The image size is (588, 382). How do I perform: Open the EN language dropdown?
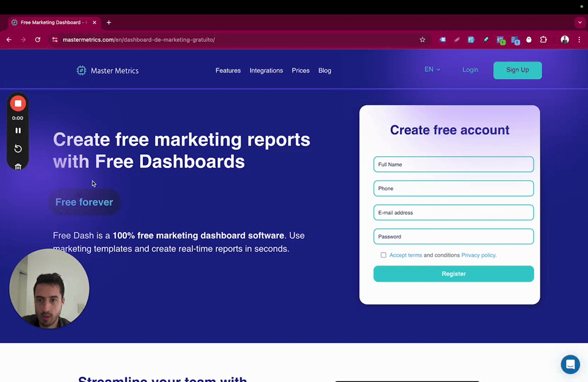coord(432,69)
